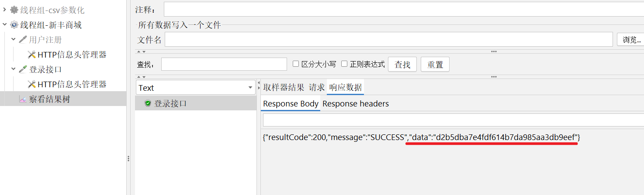Enable the 正则表达式 checkbox
The height and width of the screenshot is (195, 644).
344,64
